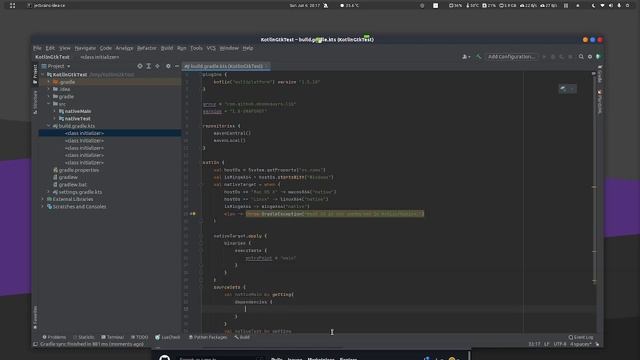Open Build tool window at bottom

point(242,337)
